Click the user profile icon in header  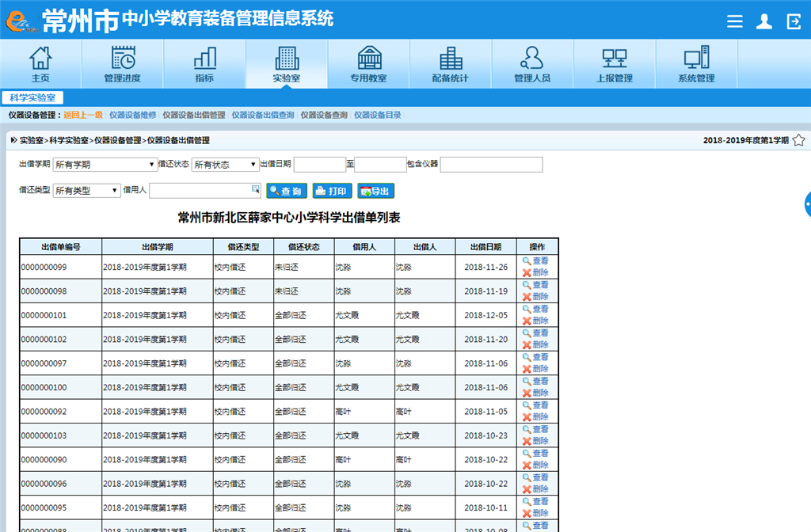click(x=764, y=21)
